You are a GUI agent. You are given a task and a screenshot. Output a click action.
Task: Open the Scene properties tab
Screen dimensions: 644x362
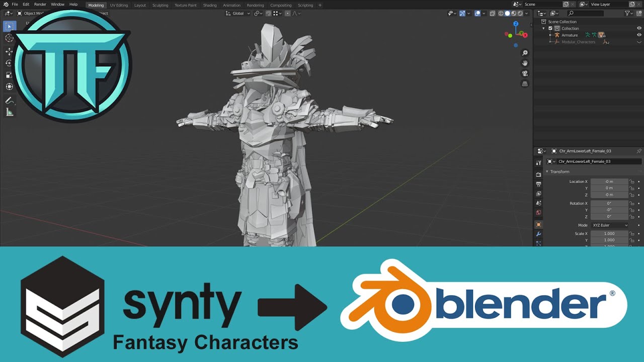[x=539, y=203]
